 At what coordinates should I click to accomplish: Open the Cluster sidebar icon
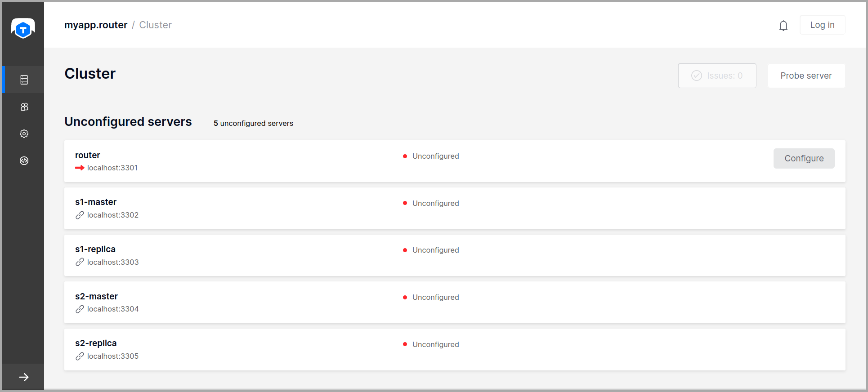coord(24,80)
